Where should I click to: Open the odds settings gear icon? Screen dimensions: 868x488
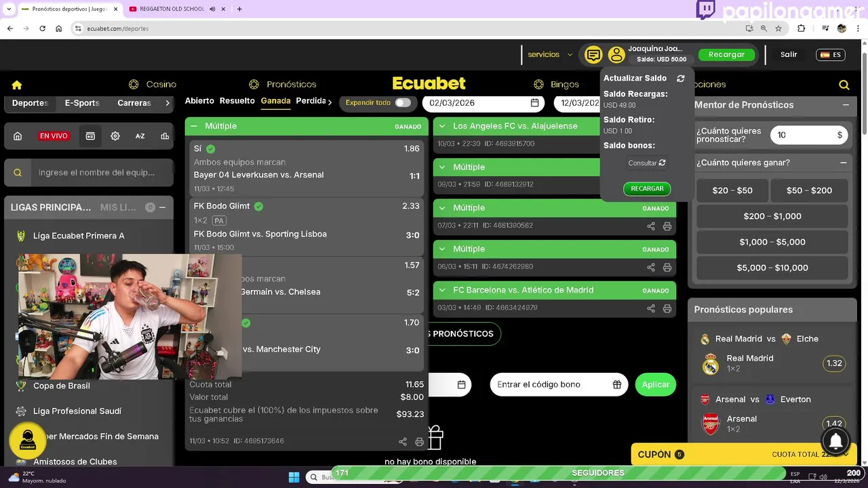(115, 136)
